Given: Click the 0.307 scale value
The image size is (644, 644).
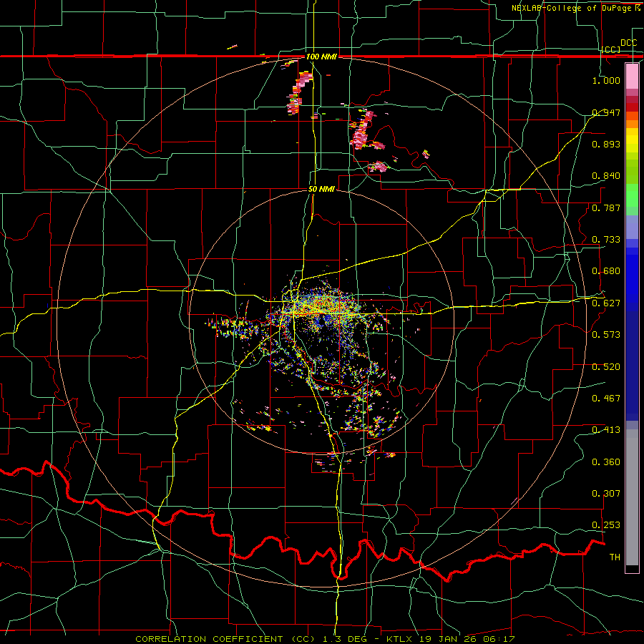Looking at the screenshot, I should tap(606, 494).
